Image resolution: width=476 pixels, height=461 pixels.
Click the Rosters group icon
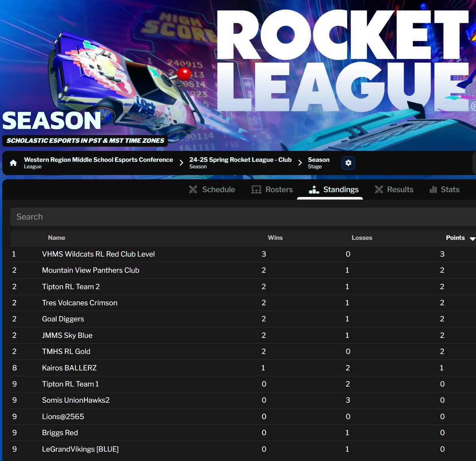(256, 190)
